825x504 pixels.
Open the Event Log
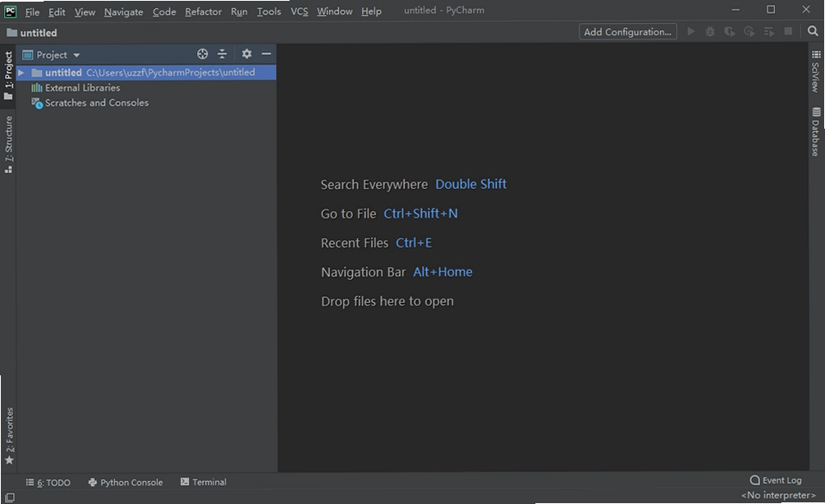click(776, 480)
